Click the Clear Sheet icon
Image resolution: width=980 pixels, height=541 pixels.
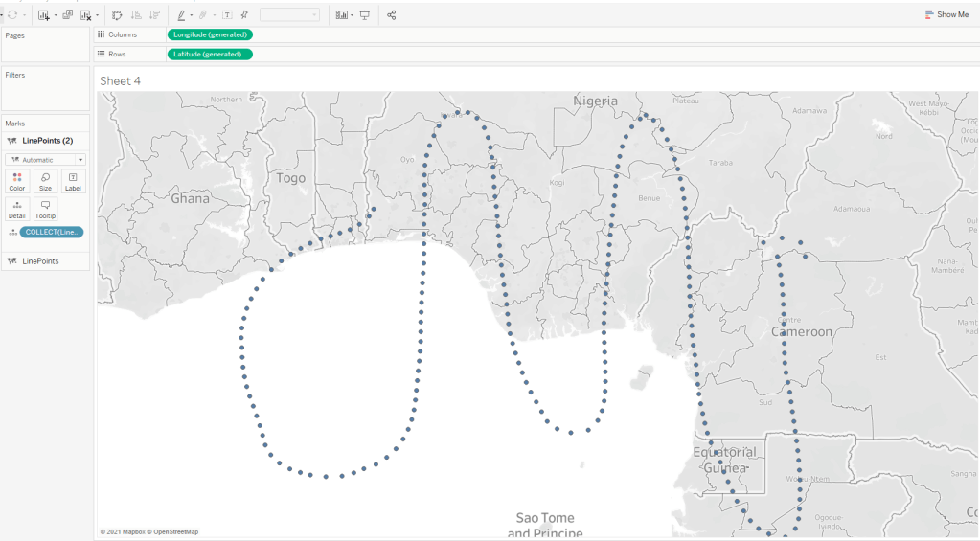86,15
